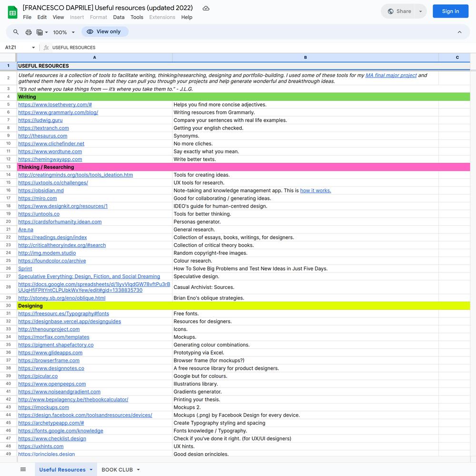The height and width of the screenshot is (476, 476).
Task: Select the yellow Designing header row
Action: [x=243, y=306]
